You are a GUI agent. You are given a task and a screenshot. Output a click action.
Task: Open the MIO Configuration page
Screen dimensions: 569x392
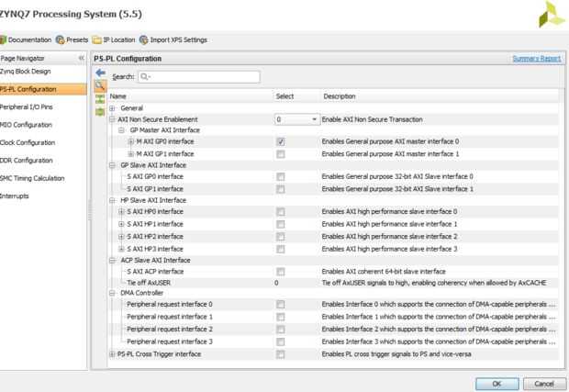pos(26,125)
